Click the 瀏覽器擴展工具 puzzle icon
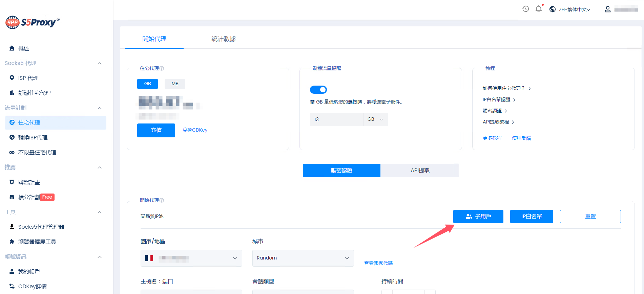This screenshot has width=644, height=294. coord(12,242)
